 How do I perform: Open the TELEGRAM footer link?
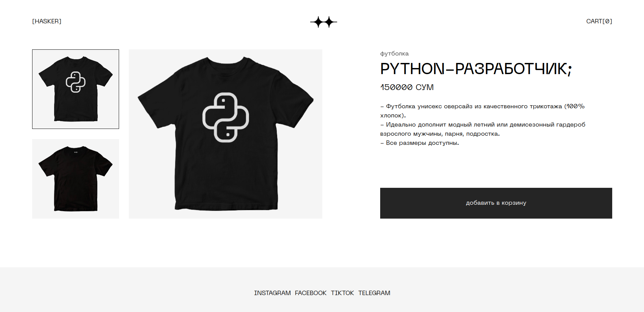pos(374,293)
